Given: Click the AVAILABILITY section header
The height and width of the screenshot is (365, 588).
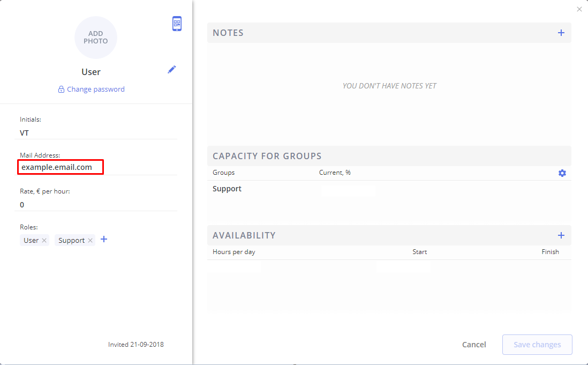Looking at the screenshot, I should [389, 235].
